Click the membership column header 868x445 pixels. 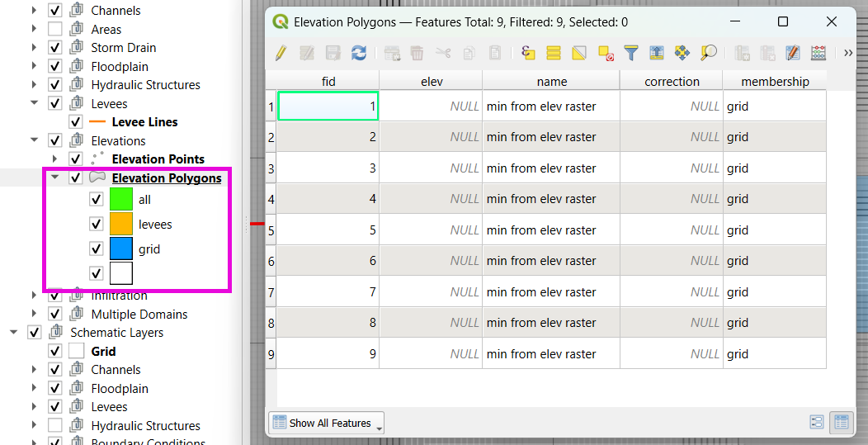775,81
